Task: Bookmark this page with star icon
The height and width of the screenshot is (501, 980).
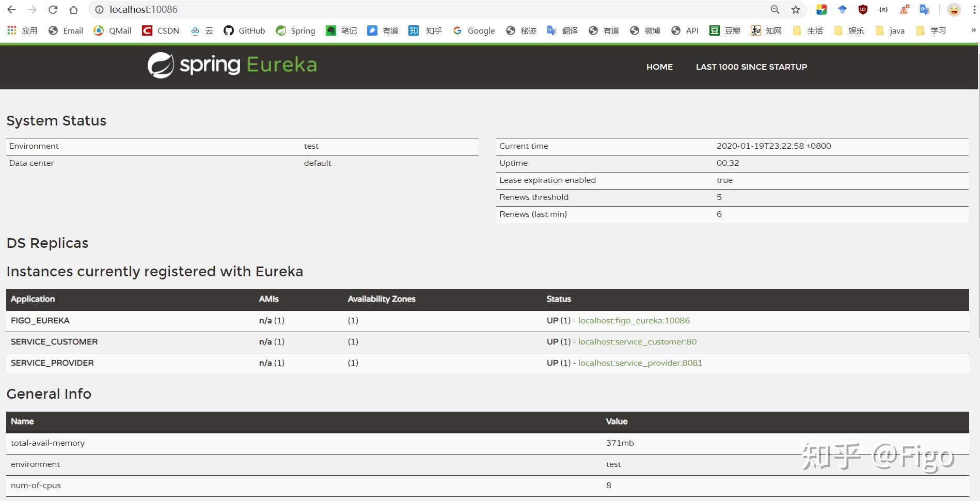Action: coord(796,10)
